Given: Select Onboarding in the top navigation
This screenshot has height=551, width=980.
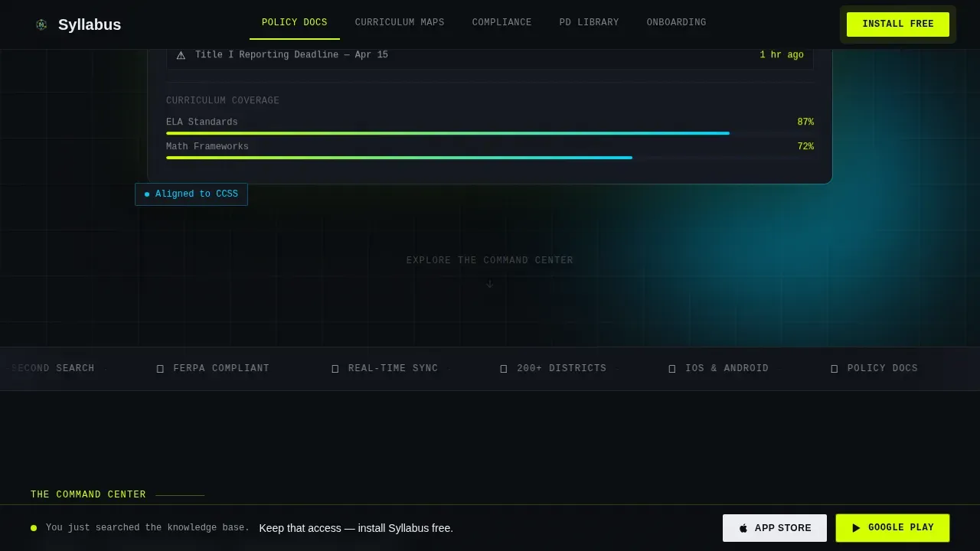Looking at the screenshot, I should (x=677, y=23).
